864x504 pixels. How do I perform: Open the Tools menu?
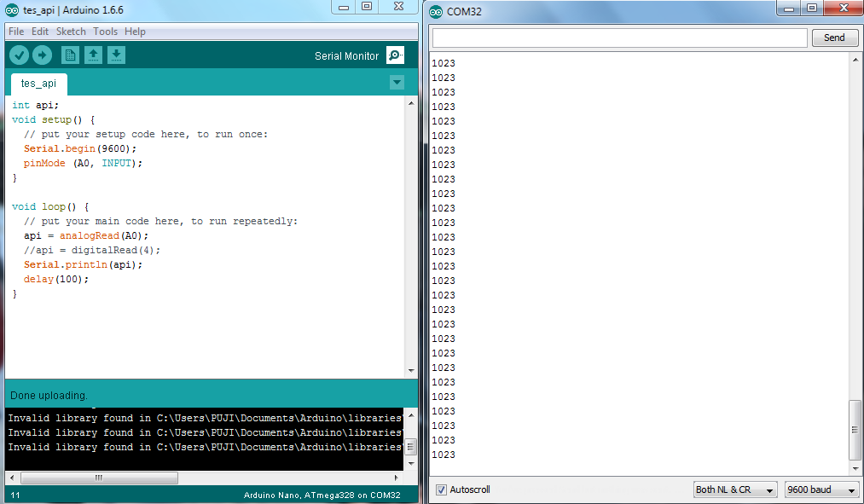coord(105,32)
